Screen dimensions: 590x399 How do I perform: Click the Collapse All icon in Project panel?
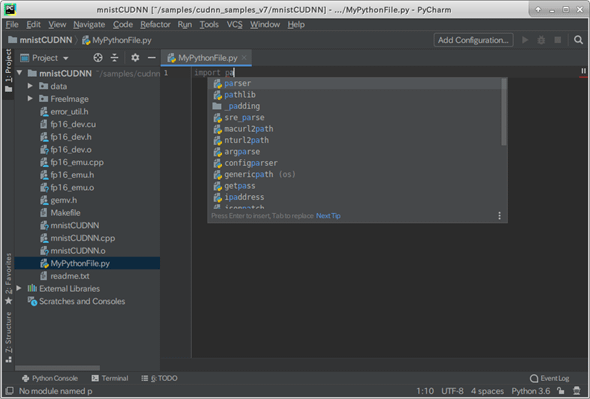click(x=114, y=58)
